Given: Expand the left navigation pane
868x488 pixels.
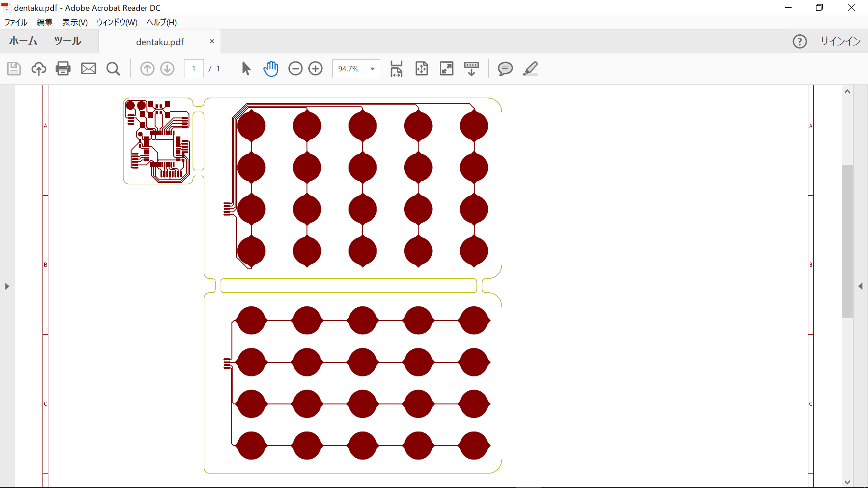Looking at the screenshot, I should pos(7,286).
